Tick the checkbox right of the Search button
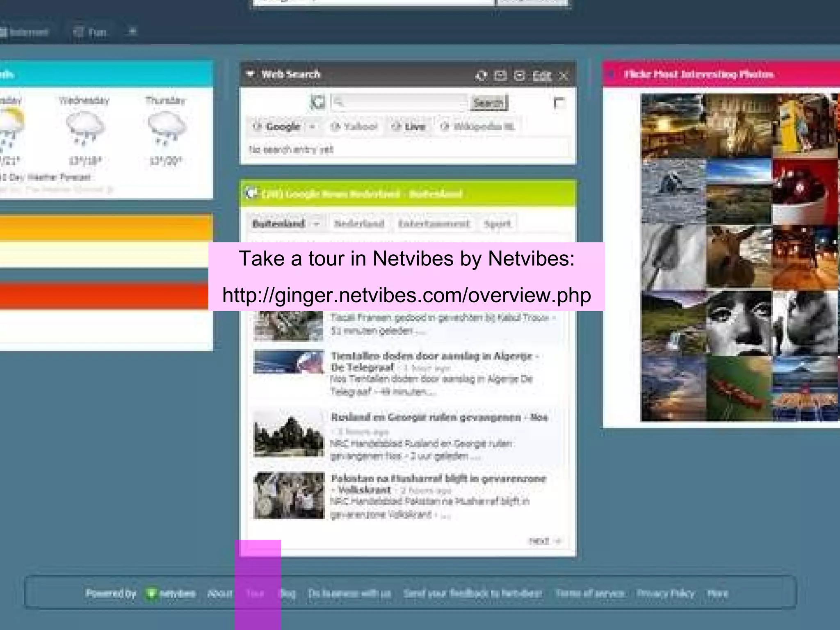This screenshot has width=840, height=630. (x=559, y=103)
